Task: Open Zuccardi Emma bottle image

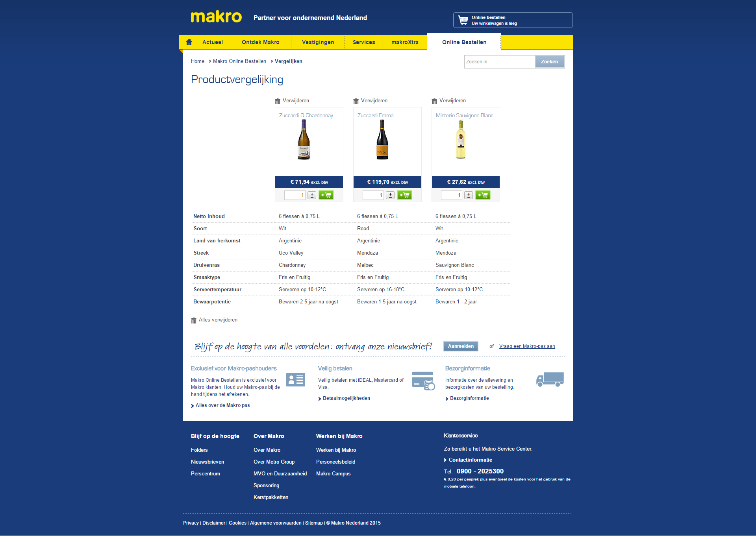Action: pos(382,140)
